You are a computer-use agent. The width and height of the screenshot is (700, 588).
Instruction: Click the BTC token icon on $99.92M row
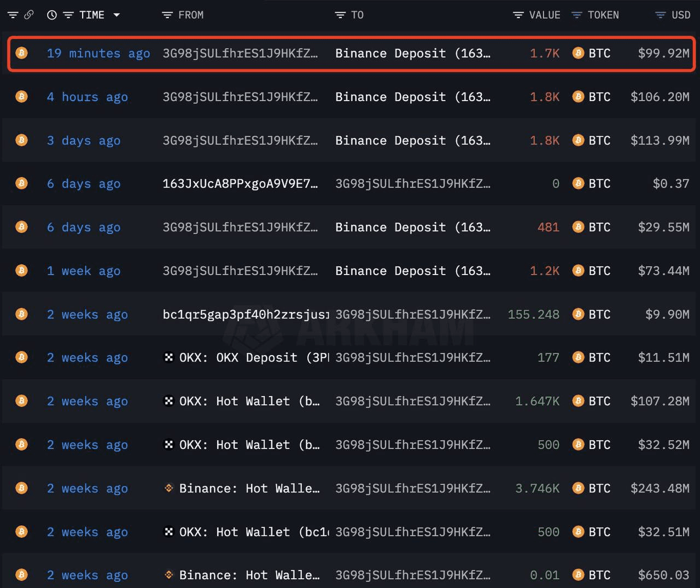(578, 53)
